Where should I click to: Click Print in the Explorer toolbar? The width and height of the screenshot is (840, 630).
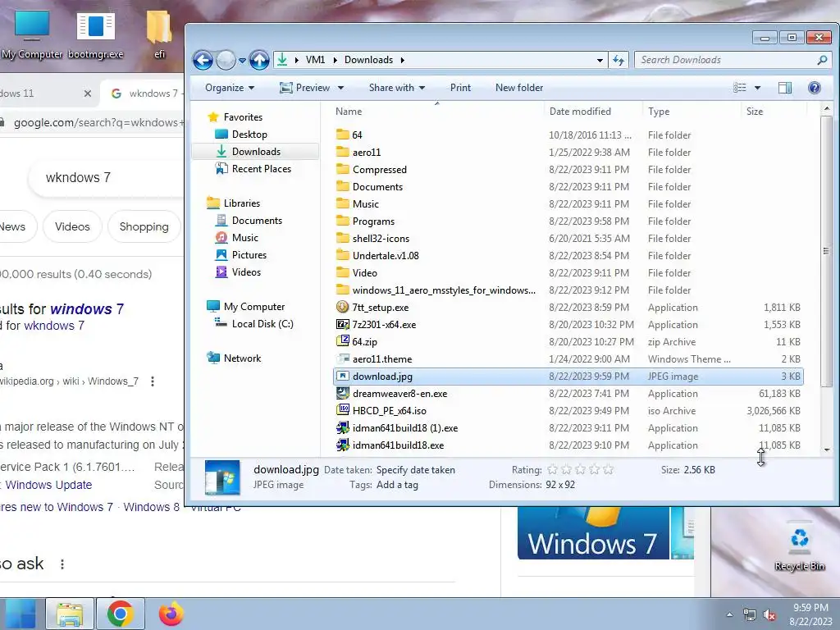click(x=460, y=88)
